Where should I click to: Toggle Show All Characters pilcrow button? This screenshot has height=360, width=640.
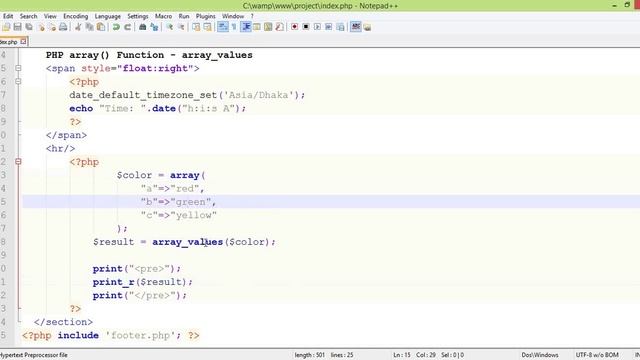234,27
